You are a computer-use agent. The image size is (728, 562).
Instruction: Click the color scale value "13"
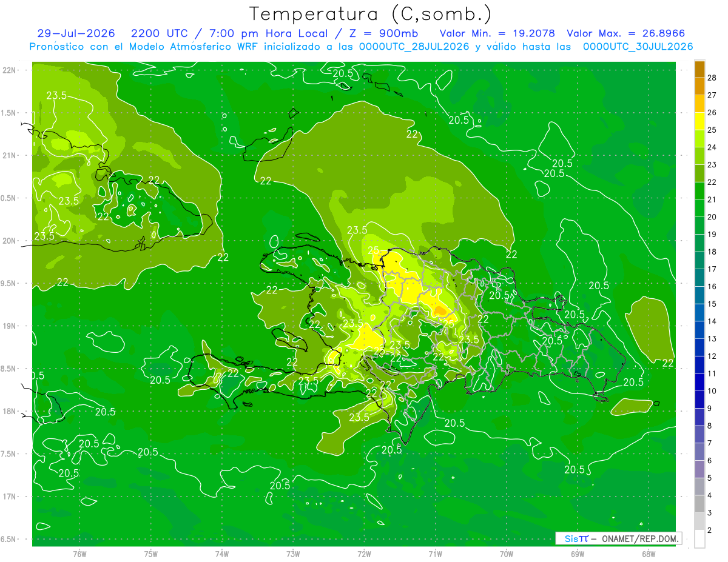tap(712, 338)
